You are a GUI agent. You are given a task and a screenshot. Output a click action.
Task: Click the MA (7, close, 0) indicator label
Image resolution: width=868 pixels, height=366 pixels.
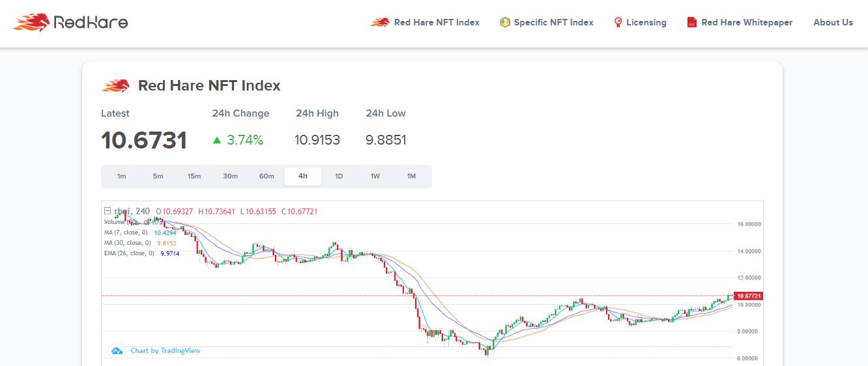(126, 232)
